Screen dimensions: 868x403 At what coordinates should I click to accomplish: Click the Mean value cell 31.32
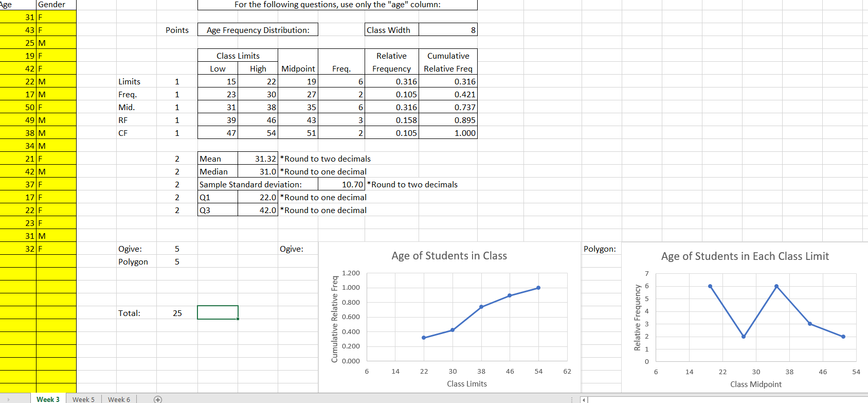(258, 159)
